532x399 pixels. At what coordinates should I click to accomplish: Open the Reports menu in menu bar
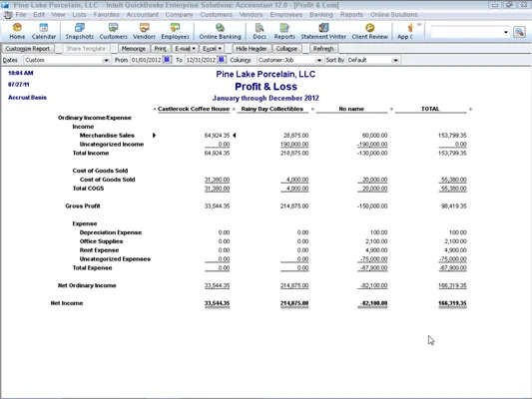click(x=351, y=15)
